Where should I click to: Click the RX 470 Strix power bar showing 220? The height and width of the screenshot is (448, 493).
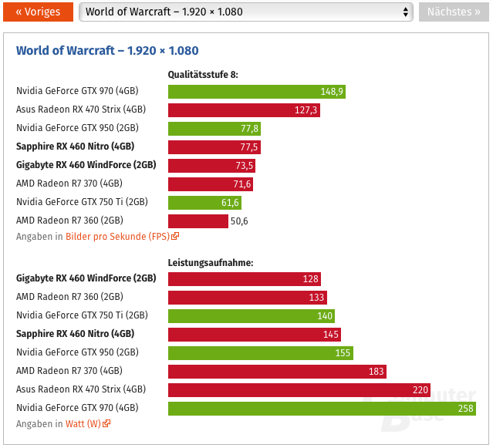(x=299, y=390)
